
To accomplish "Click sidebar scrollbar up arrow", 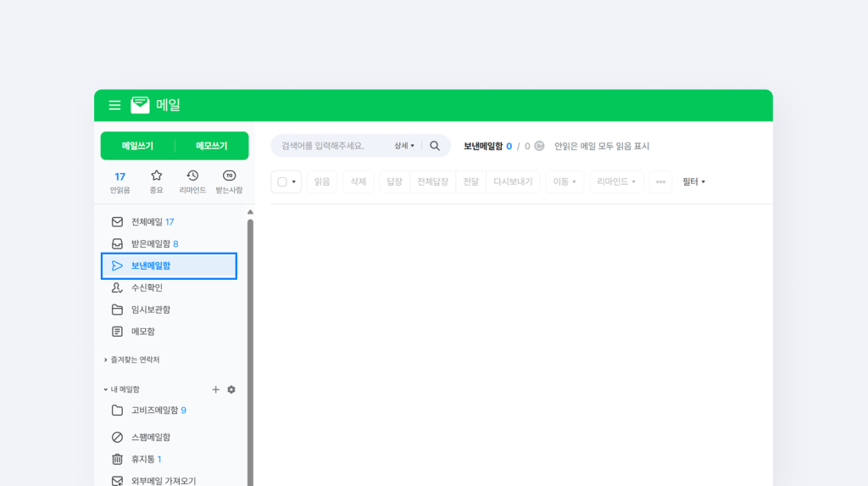I will click(250, 212).
